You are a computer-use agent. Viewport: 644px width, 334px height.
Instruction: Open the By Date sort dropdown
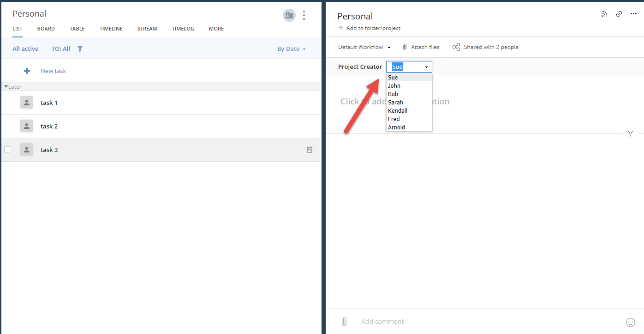(x=292, y=49)
